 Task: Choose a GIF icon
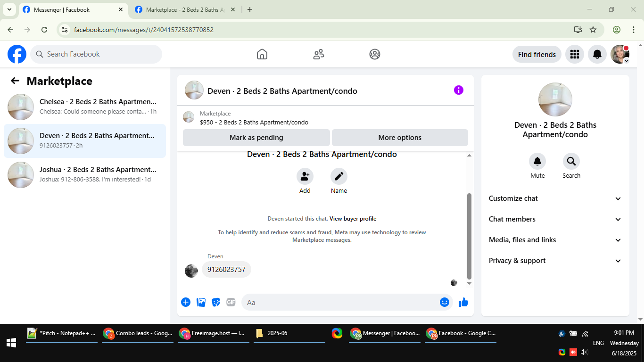[x=231, y=302]
